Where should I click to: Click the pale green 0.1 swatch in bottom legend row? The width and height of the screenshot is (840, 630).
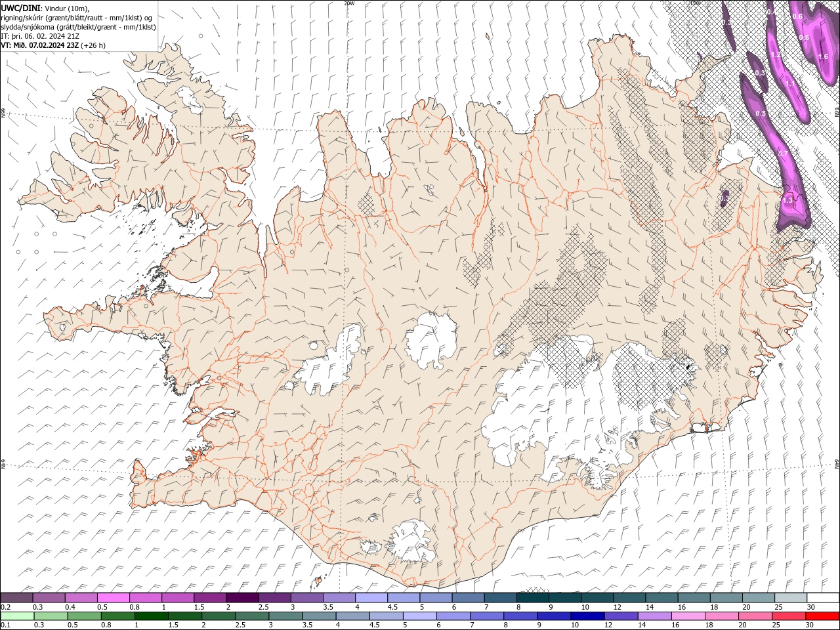[18, 616]
